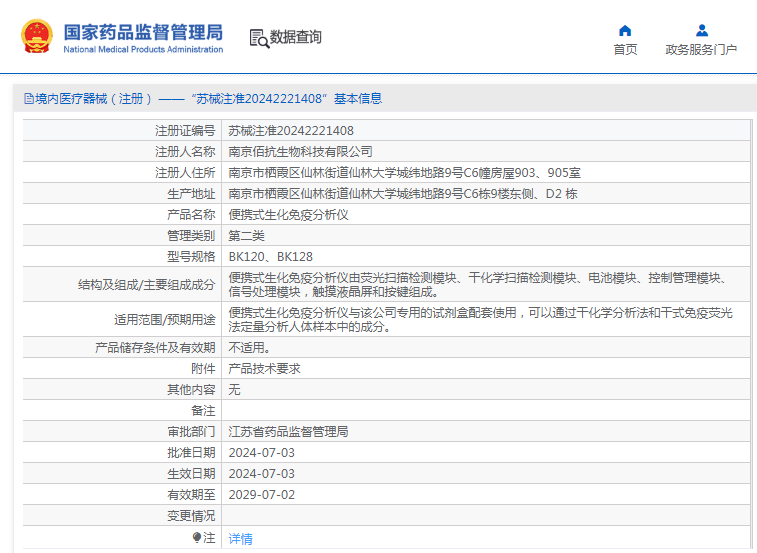Click the National Medical Products Administration subtitle
The height and width of the screenshot is (553, 757).
click(x=143, y=49)
